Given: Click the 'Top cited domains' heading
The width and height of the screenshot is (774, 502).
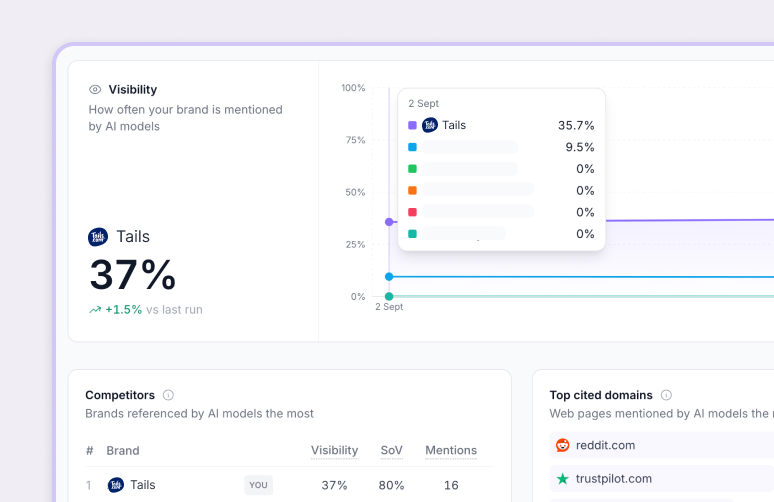Looking at the screenshot, I should point(601,395).
